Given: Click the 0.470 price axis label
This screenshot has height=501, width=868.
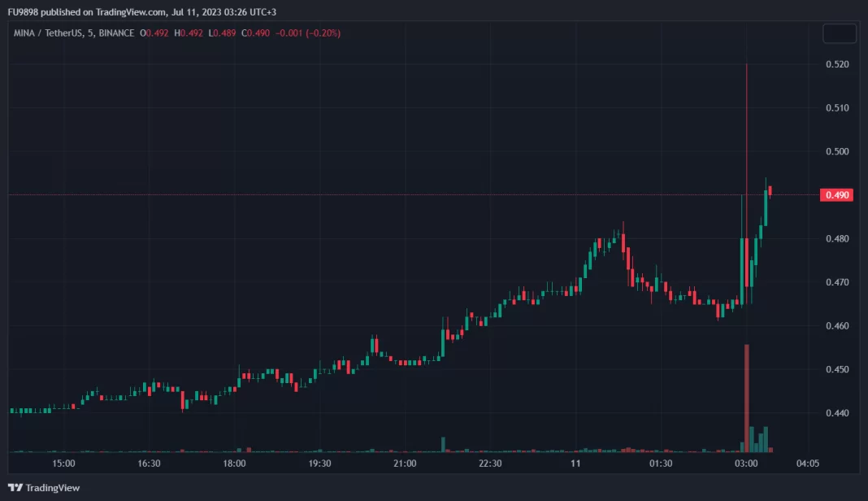Looking at the screenshot, I should tap(836, 282).
